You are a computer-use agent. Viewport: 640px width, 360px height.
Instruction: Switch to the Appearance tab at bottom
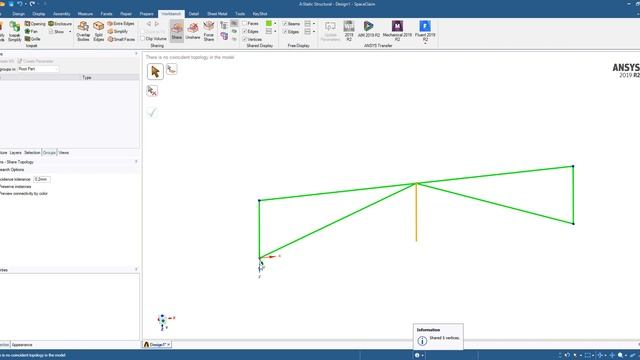22,345
